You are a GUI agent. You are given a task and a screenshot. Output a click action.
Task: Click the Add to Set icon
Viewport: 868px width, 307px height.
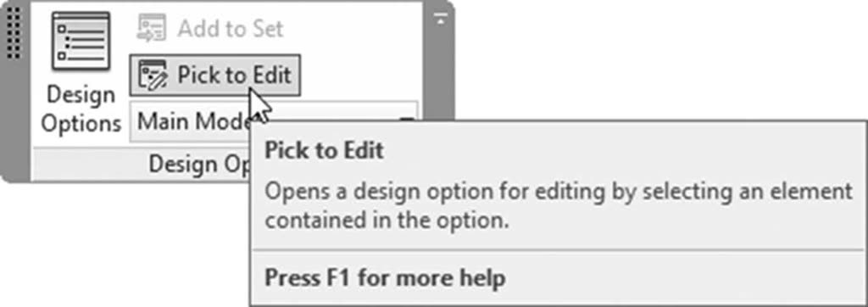(151, 29)
